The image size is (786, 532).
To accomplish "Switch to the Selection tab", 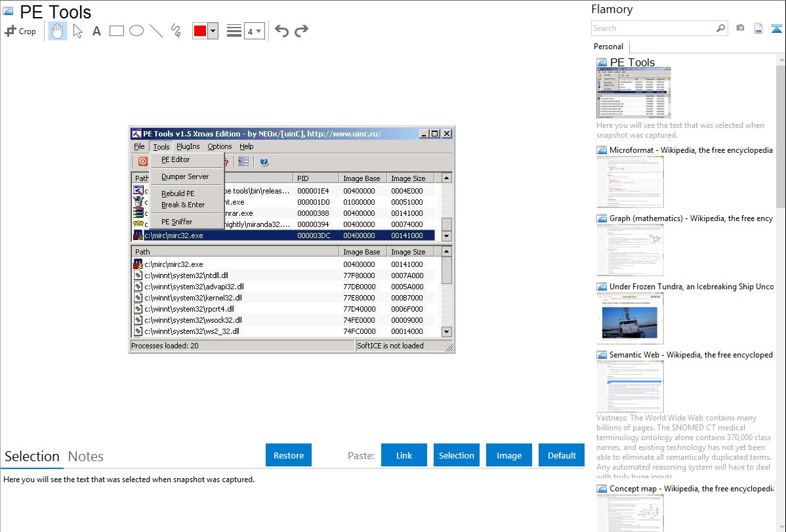I will tap(32, 457).
